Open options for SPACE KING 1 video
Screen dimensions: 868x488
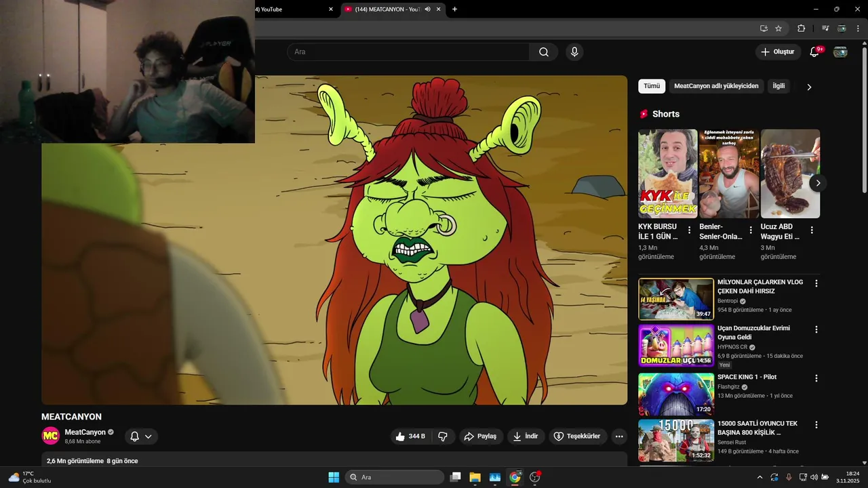click(x=816, y=378)
